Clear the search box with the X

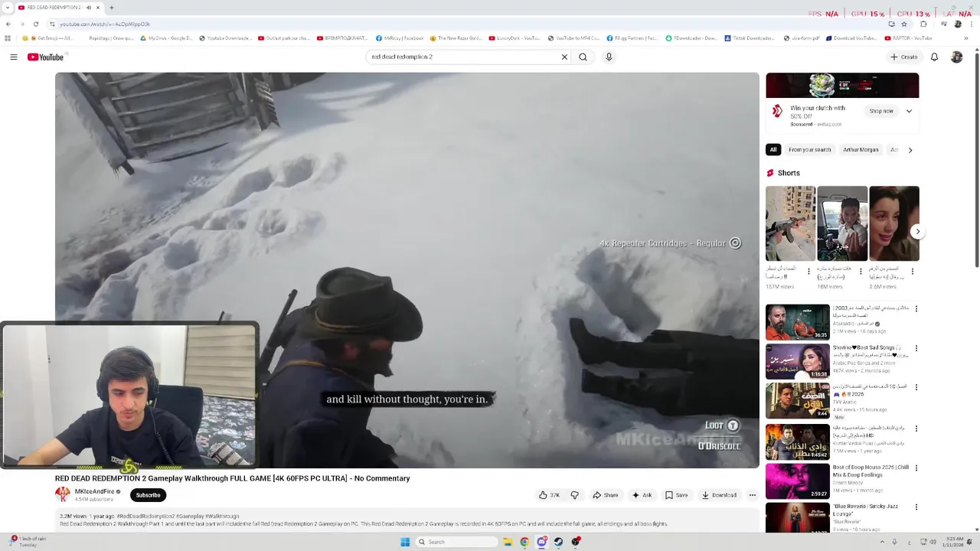coord(564,57)
